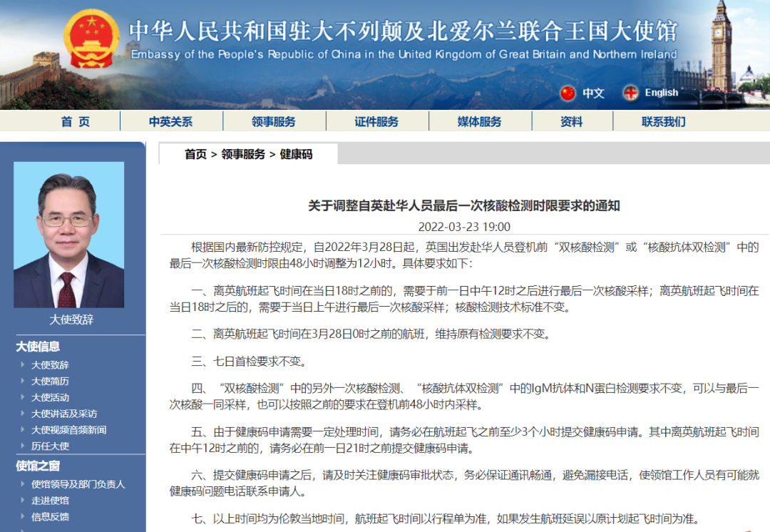Open the 资料 dropdown menu
The image size is (770, 532).
(x=572, y=121)
